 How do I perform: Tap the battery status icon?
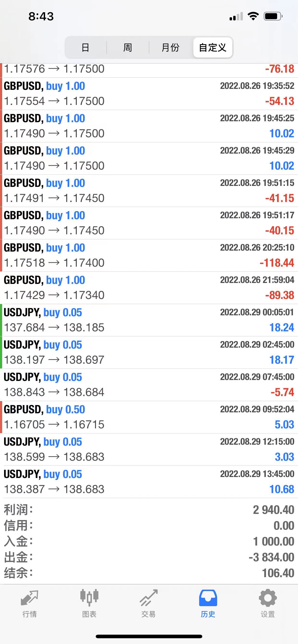click(x=273, y=16)
